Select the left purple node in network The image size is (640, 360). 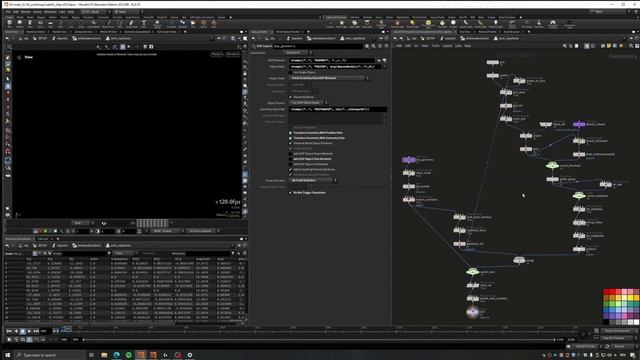click(409, 160)
